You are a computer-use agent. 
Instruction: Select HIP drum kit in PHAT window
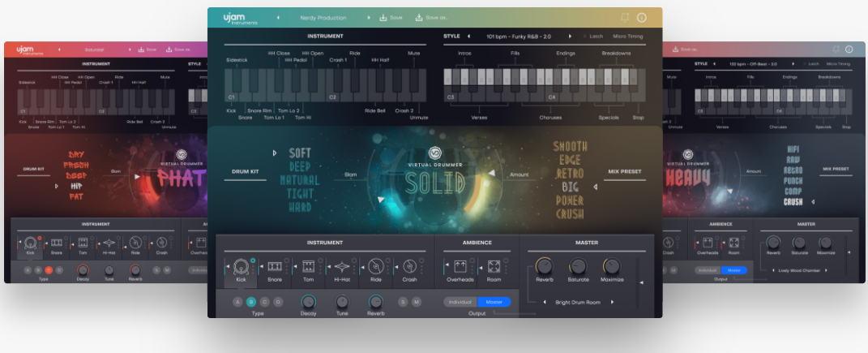click(x=76, y=186)
